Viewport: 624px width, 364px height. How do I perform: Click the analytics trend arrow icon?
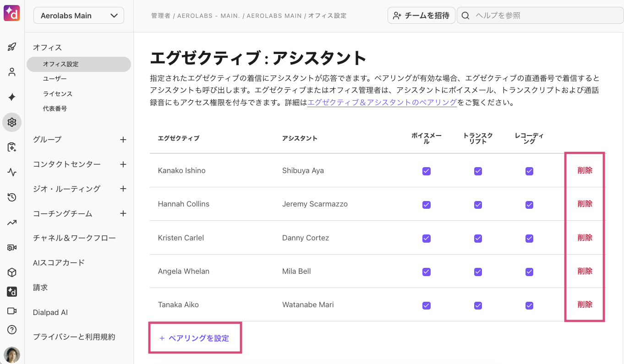tap(12, 223)
